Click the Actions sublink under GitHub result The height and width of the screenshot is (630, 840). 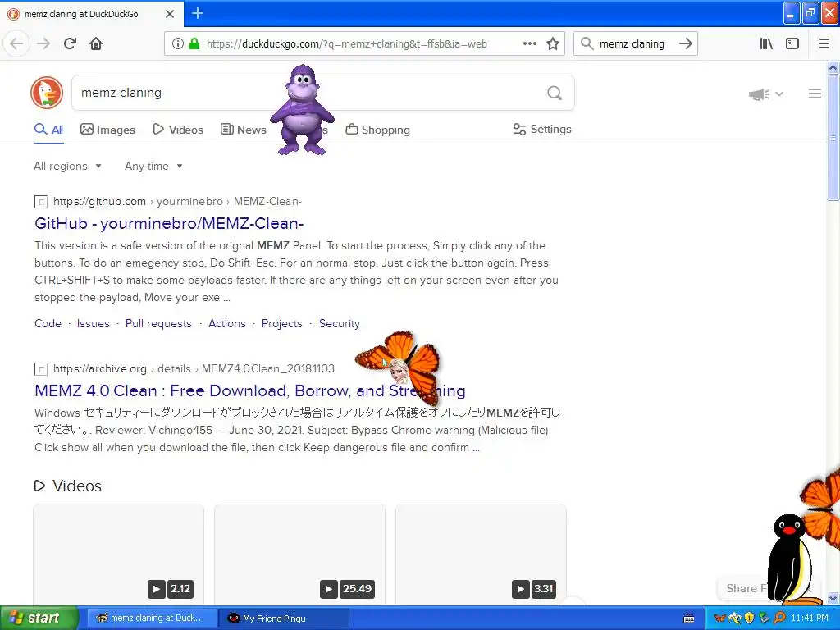[x=226, y=323]
